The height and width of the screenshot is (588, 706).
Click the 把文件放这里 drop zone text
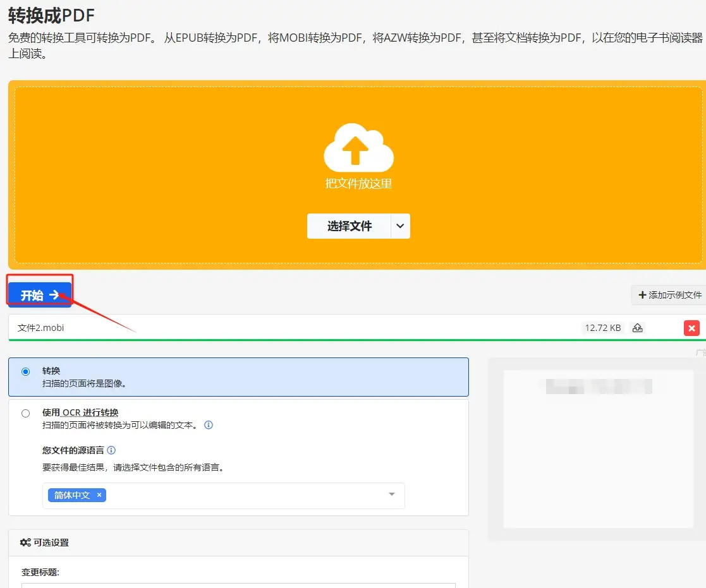coord(358,184)
